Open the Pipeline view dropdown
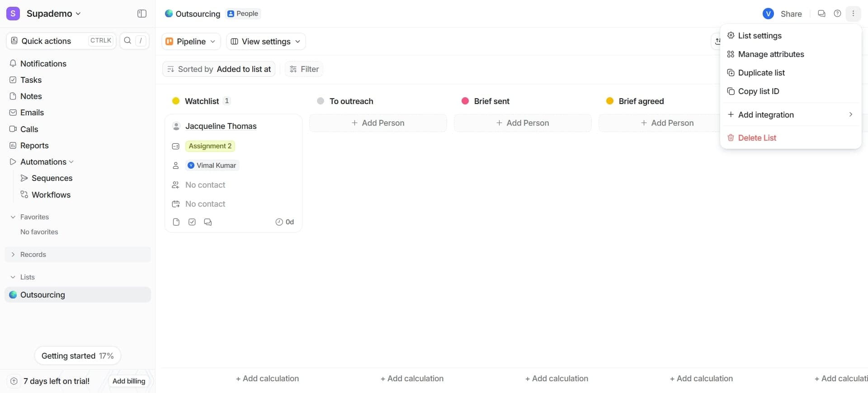 [191, 42]
